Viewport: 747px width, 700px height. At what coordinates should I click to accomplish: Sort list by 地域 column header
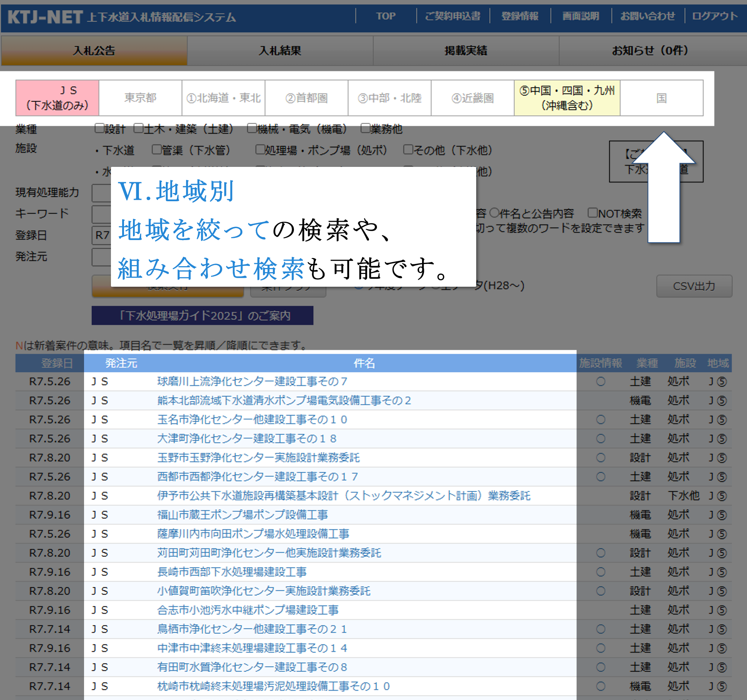pos(718,363)
